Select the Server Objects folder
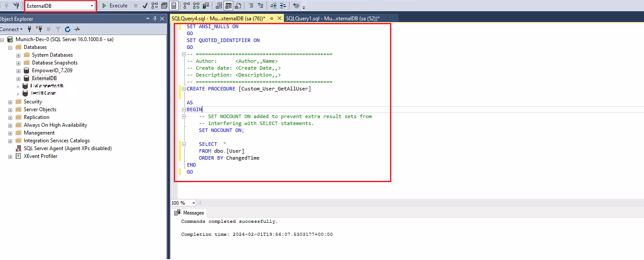Screen dimensions: 644x260 pos(40,109)
